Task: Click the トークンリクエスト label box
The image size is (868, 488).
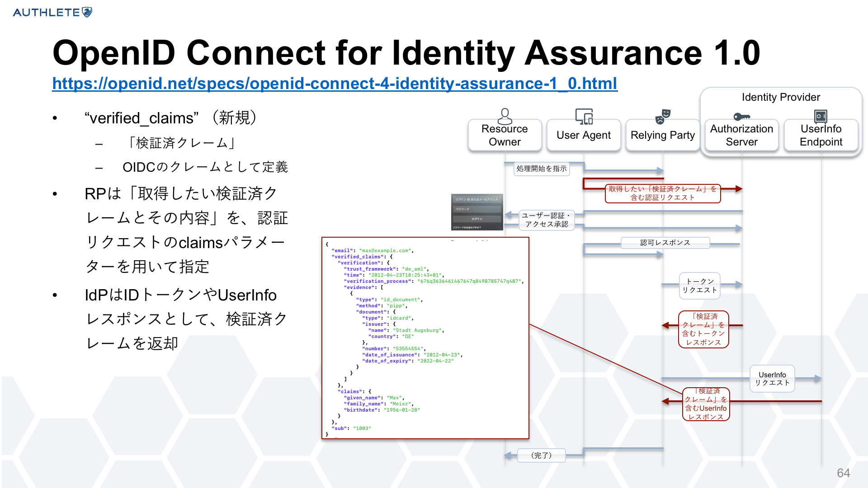Action: 699,286
